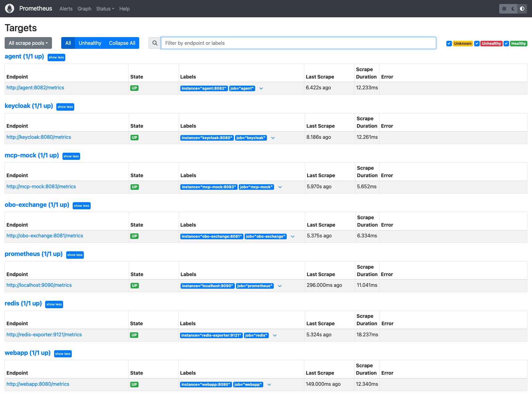Open the Alerts page

pyautogui.click(x=66, y=9)
